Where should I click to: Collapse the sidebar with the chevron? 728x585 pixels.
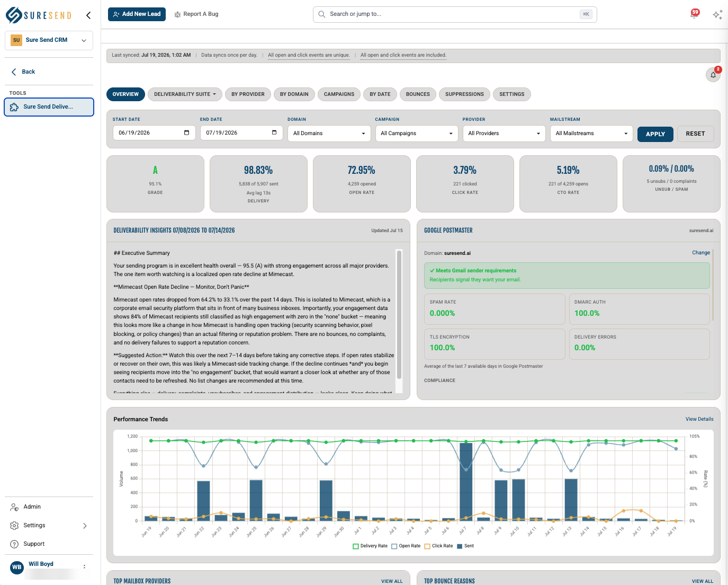88,15
